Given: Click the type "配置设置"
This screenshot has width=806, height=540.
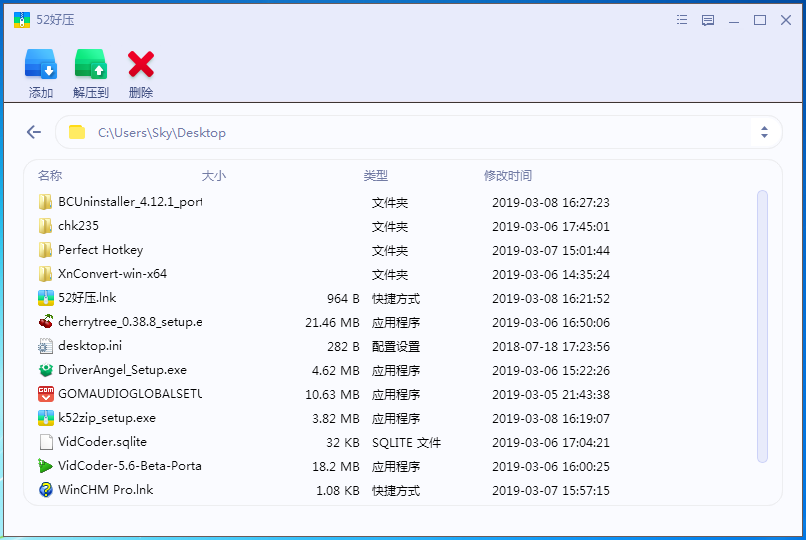Looking at the screenshot, I should [396, 346].
